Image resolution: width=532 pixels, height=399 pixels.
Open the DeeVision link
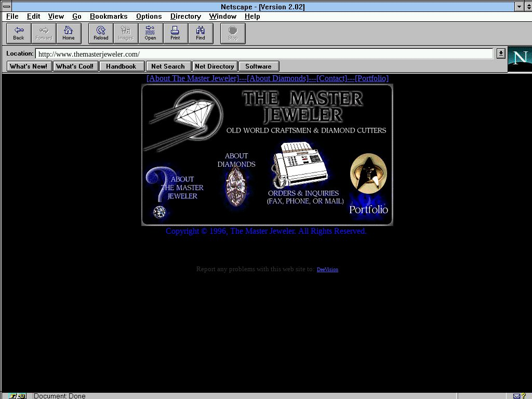coord(327,270)
